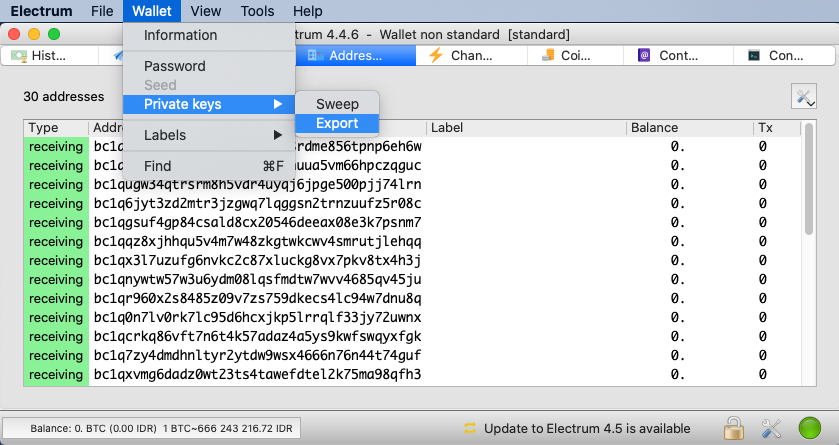Open the Tools menu

coord(257,11)
